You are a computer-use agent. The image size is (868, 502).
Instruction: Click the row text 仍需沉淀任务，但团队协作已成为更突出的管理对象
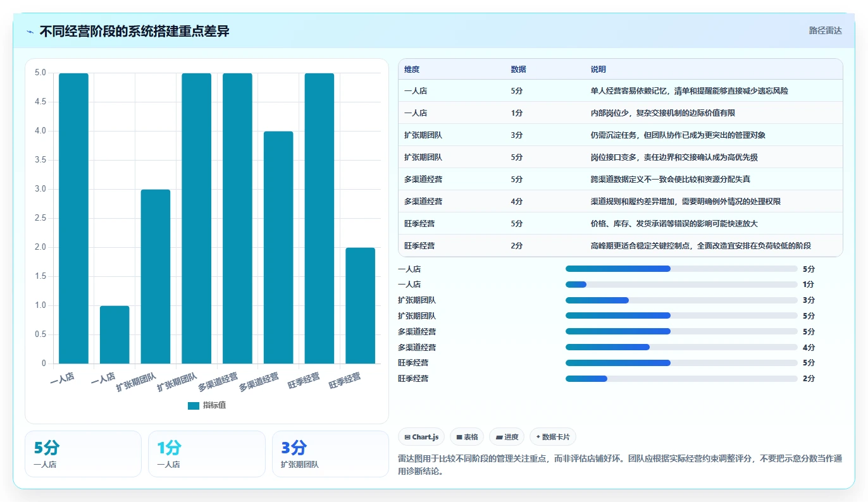(x=678, y=135)
